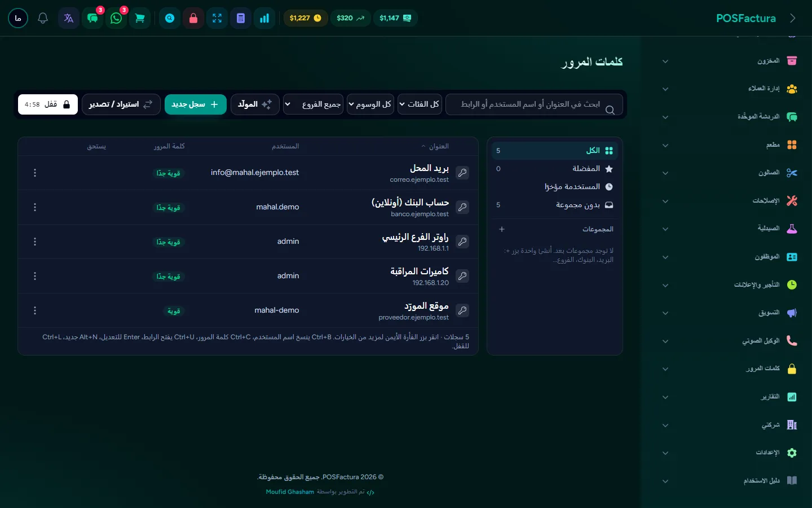Select the بدون مجموعة filter
Viewport: 812px width, 508px height.
point(555,205)
